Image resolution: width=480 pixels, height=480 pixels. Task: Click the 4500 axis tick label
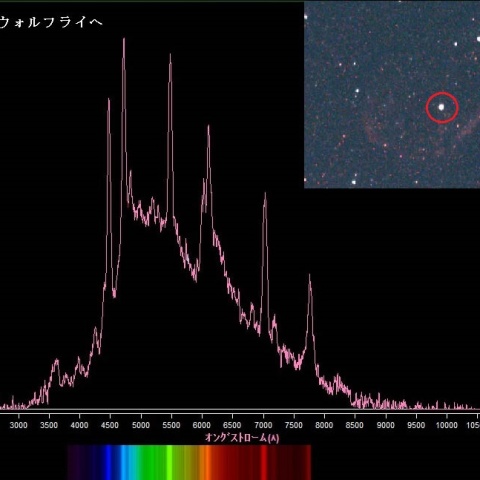click(110, 425)
